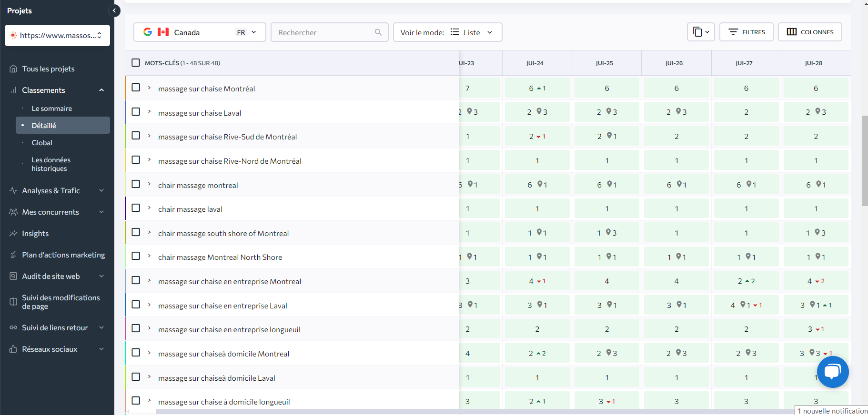Click the copy icon dropdown button
The width and height of the screenshot is (868, 415).
pyautogui.click(x=701, y=32)
